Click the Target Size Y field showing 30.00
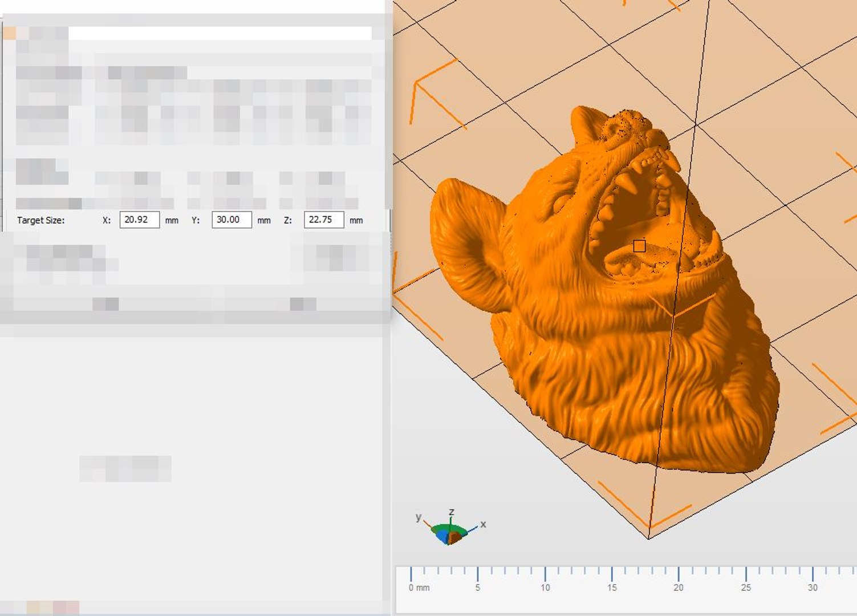This screenshot has height=616, width=857. 231,220
